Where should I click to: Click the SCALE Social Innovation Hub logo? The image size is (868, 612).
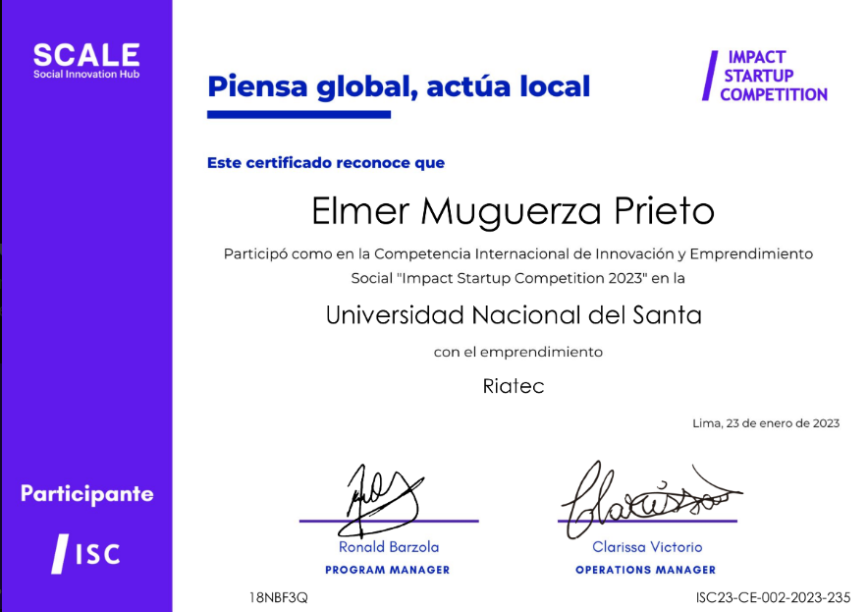coord(85,61)
